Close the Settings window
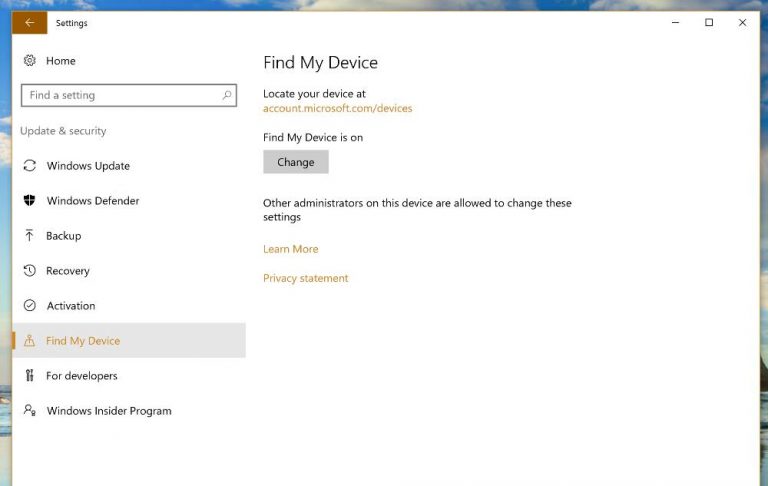This screenshot has width=768, height=486. 742,22
